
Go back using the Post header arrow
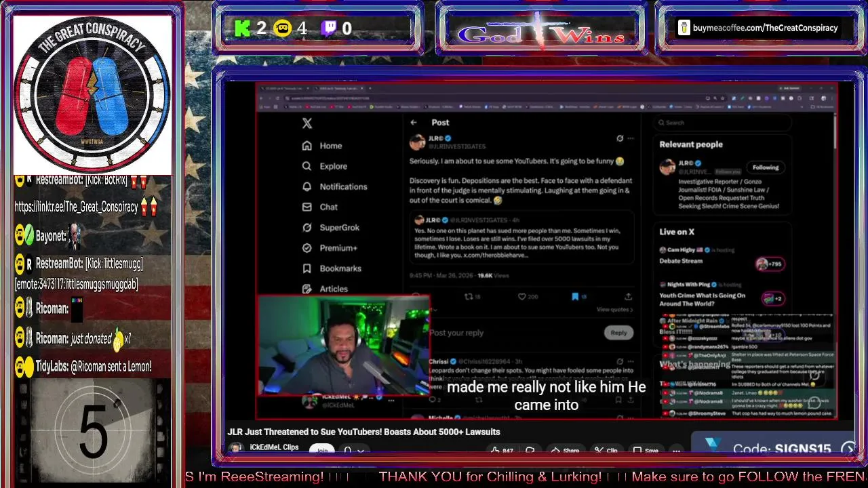tap(414, 123)
